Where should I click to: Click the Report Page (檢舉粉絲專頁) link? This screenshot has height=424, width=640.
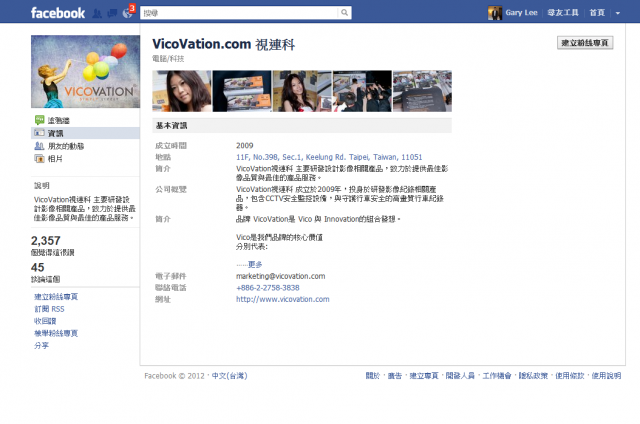56,333
